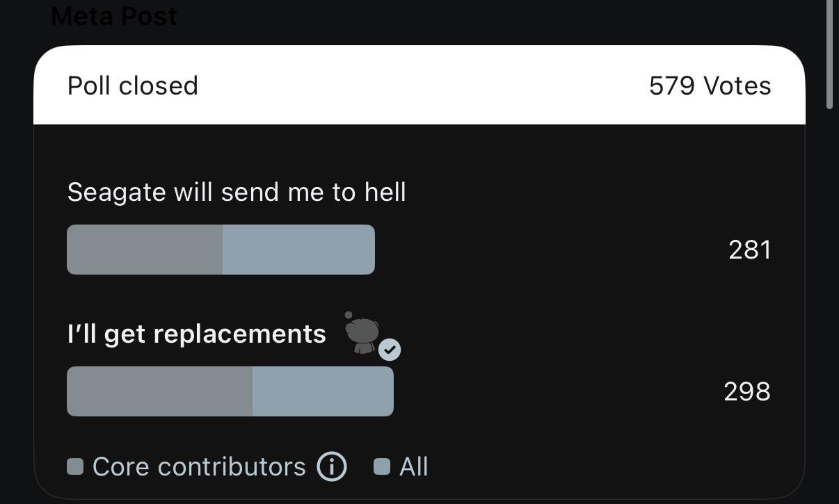Select the "Seagate will send me to hell" option
Screen dimensions: 839x504
237,193
